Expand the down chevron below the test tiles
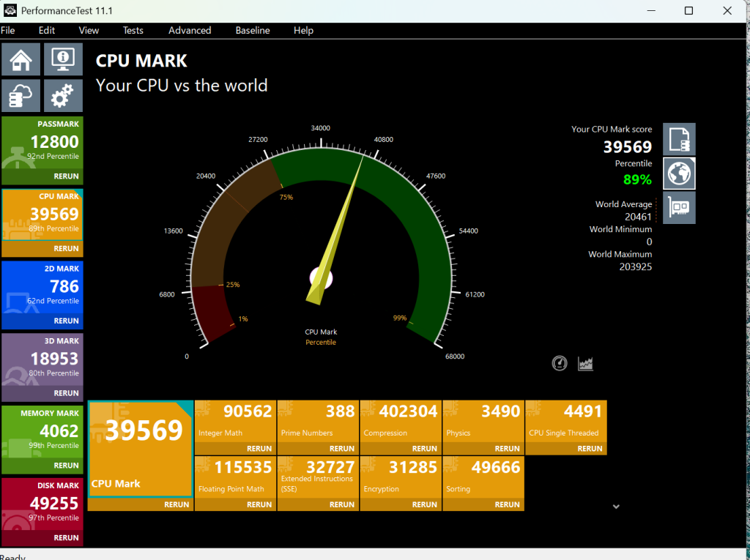750x560 pixels. pyautogui.click(x=616, y=506)
